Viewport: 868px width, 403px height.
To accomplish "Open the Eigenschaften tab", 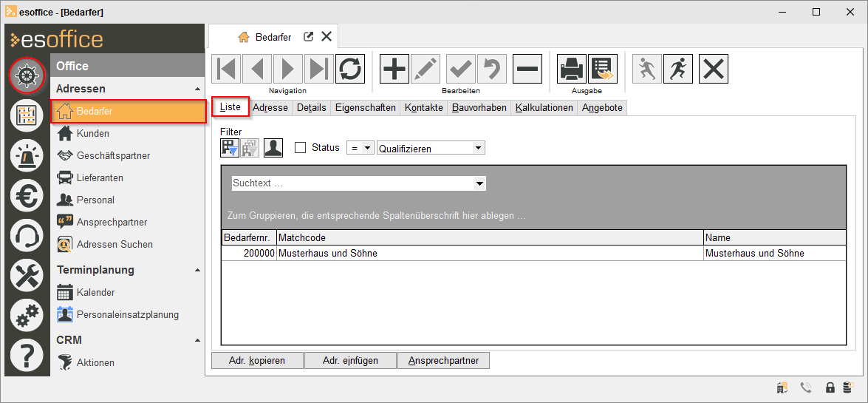I will [366, 108].
